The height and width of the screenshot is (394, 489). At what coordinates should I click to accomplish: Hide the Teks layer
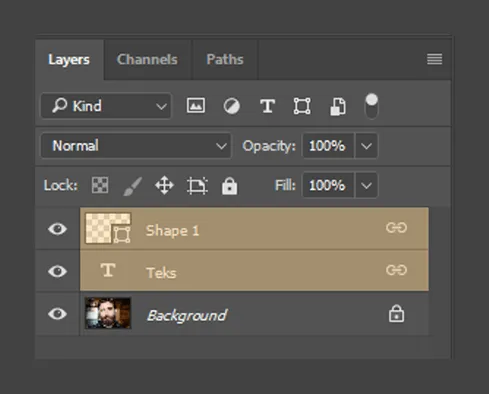pos(58,271)
